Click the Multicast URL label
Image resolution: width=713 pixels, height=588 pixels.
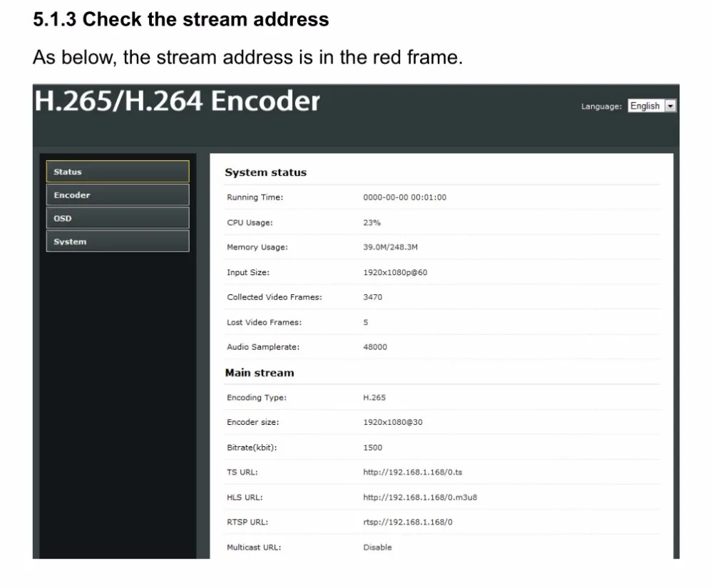click(254, 547)
